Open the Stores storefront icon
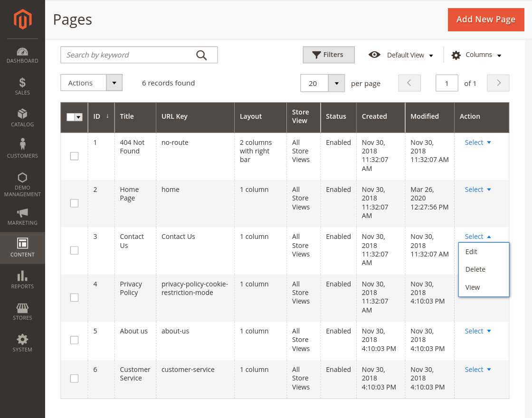The width and height of the screenshot is (532, 418). point(22,308)
